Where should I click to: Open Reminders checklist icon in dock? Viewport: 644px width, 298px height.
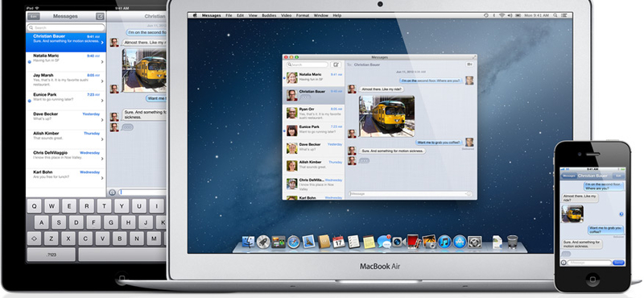tap(353, 242)
